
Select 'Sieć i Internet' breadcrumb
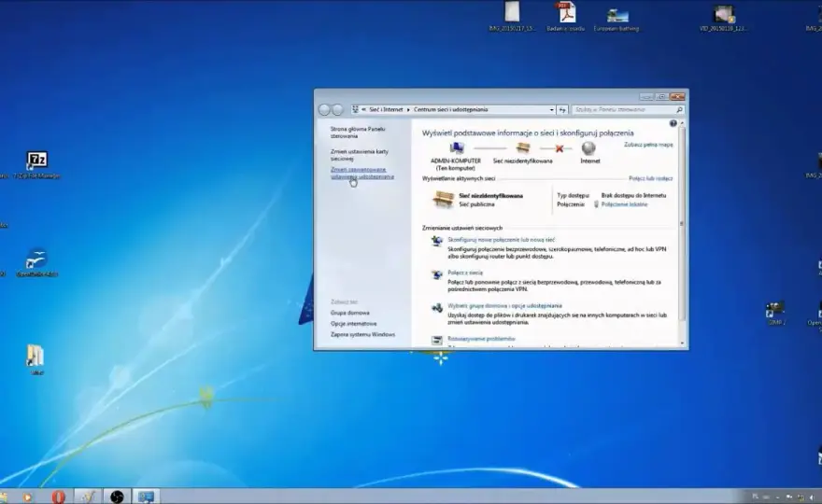(386, 109)
